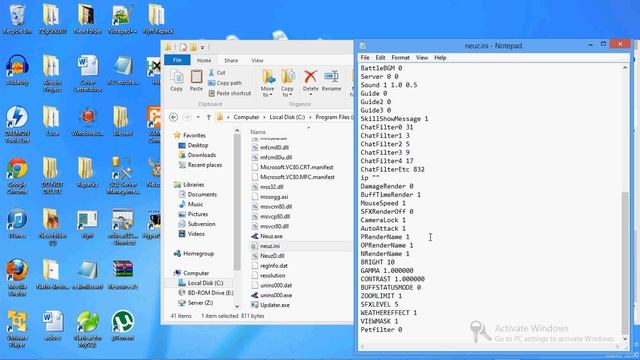Click Computer in the address breadcrumb
The height and width of the screenshot is (360, 640).
246,117
